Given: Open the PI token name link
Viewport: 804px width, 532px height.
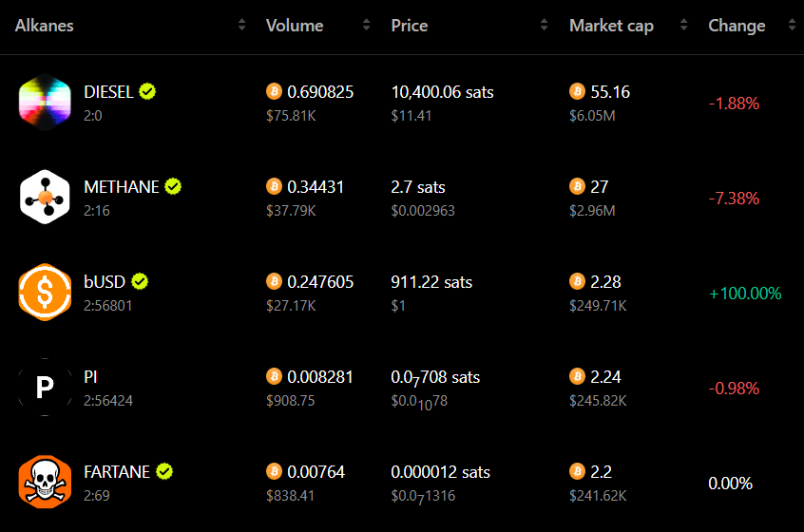Looking at the screenshot, I should [x=90, y=377].
